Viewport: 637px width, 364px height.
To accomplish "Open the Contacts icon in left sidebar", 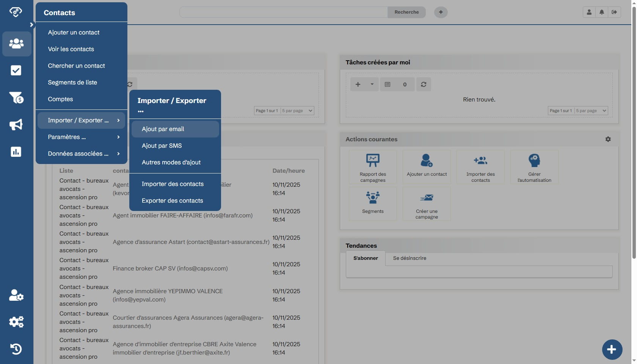I will tap(16, 44).
